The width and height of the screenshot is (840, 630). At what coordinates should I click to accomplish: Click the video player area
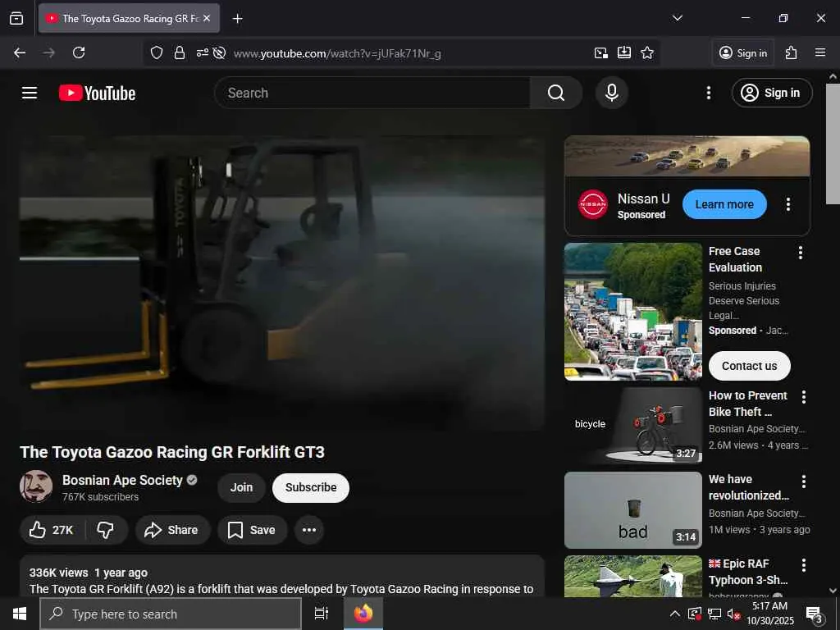pos(282,283)
